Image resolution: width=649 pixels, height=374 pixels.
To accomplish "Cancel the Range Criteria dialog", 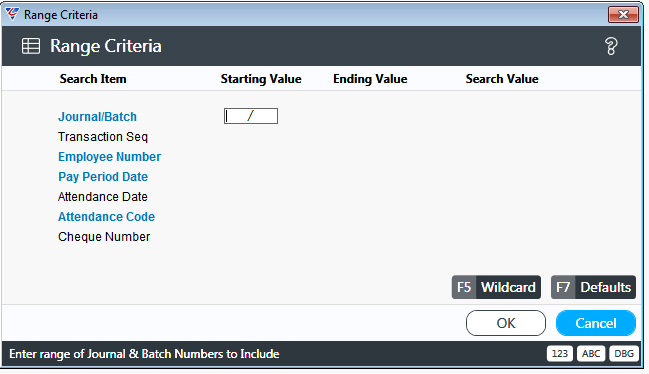I will click(596, 323).
